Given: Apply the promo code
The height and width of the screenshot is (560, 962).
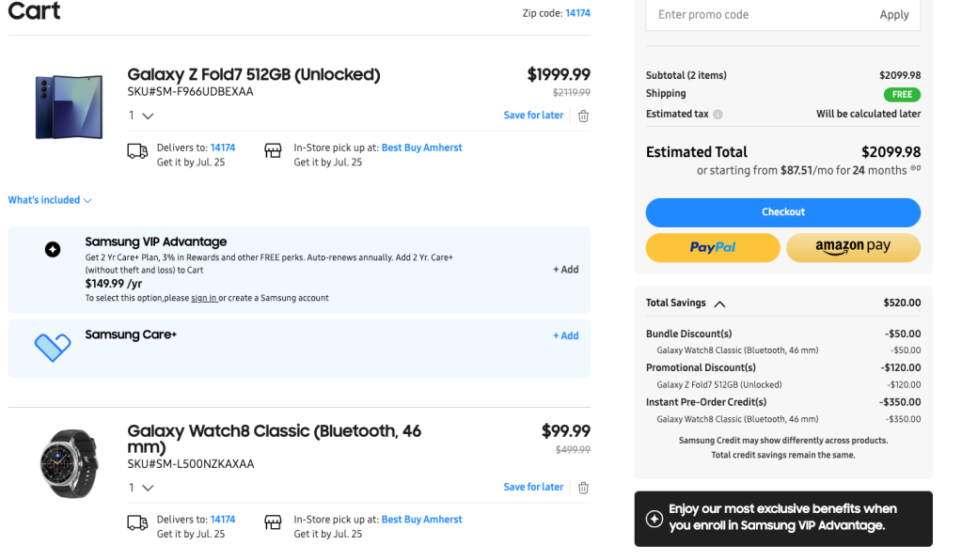Looking at the screenshot, I should 893,14.
